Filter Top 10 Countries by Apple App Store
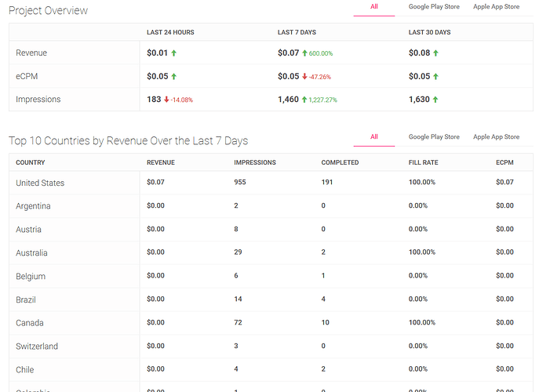539x392 pixels. 496,137
